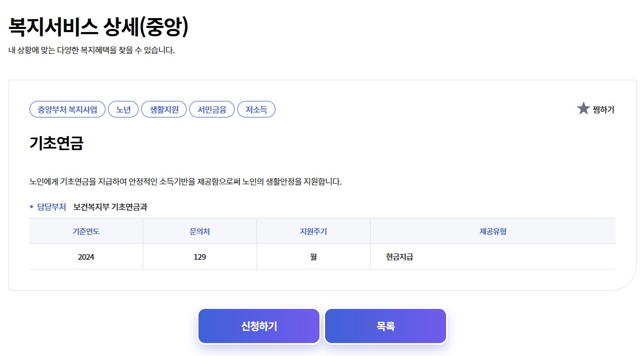Click the 기준연도 column header
The width and height of the screenshot is (644, 356).
pos(86,230)
